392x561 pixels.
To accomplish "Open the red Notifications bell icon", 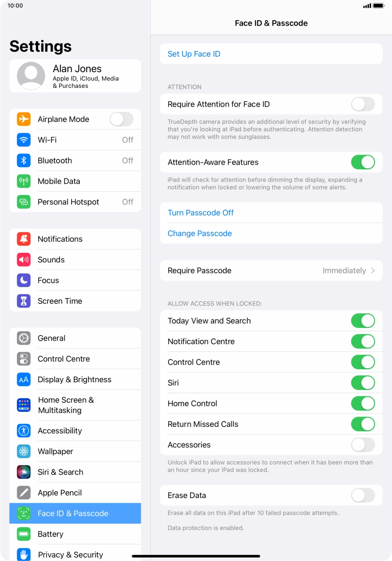I will pyautogui.click(x=24, y=239).
